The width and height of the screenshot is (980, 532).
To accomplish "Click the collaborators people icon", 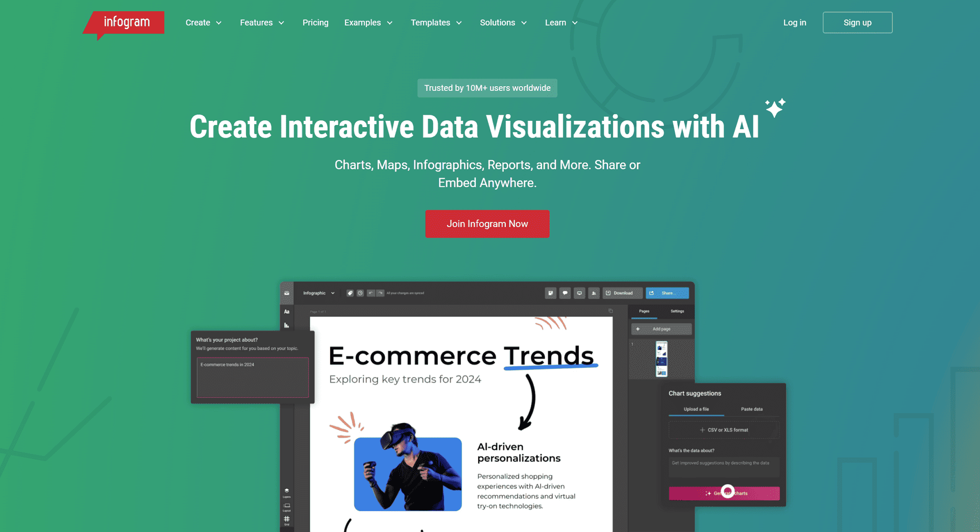I will (594, 293).
